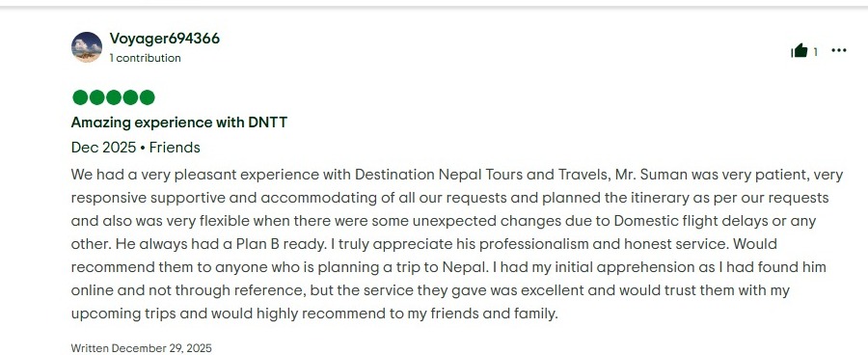
Task: Click the helpful vote count number
Action: 815,52
